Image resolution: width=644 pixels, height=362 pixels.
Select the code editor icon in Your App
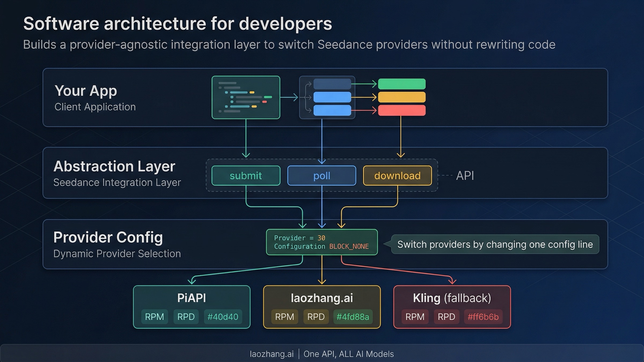[x=246, y=97]
